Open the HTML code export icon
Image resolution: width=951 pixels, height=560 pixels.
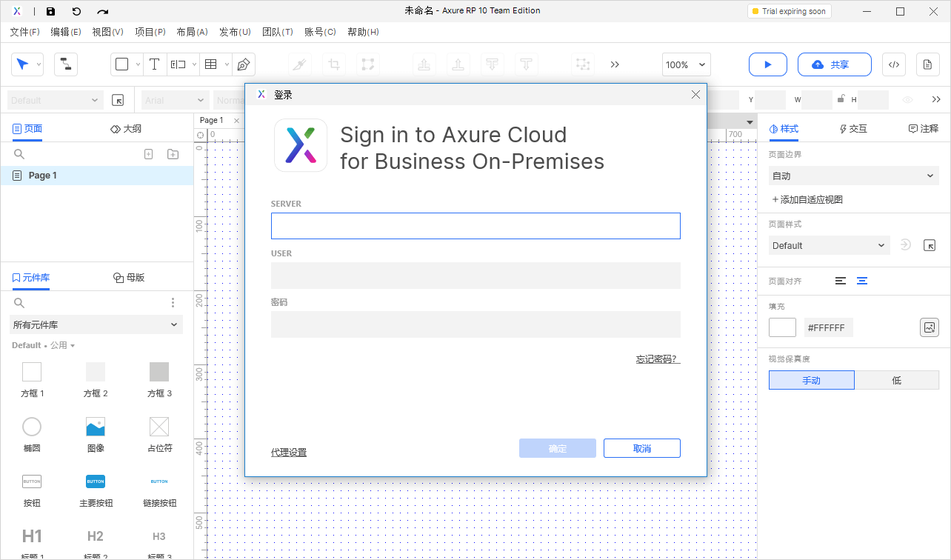point(894,64)
